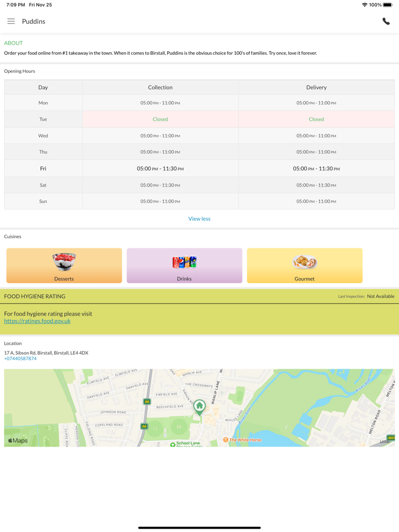Image resolution: width=399 pixels, height=532 pixels.
Task: Select the Mon row label
Action: 43,103
